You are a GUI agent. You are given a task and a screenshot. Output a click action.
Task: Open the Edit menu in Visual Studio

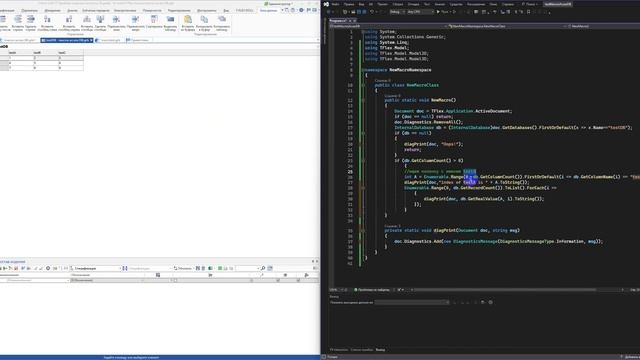coord(349,4)
